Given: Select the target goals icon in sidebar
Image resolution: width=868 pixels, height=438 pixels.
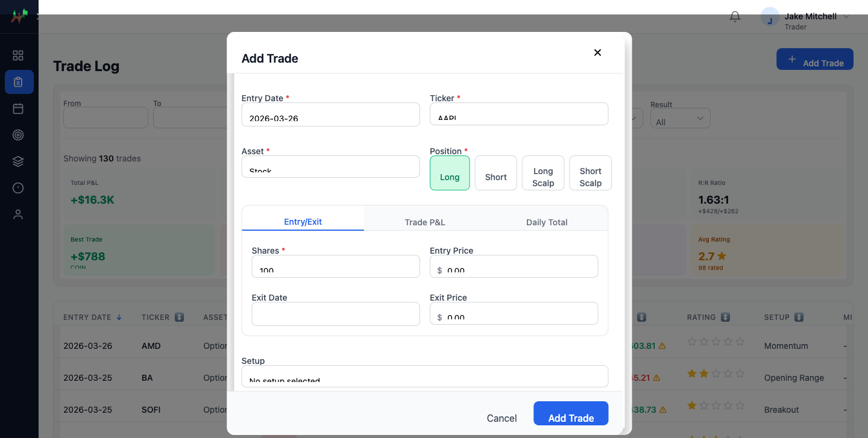Looking at the screenshot, I should (x=18, y=134).
